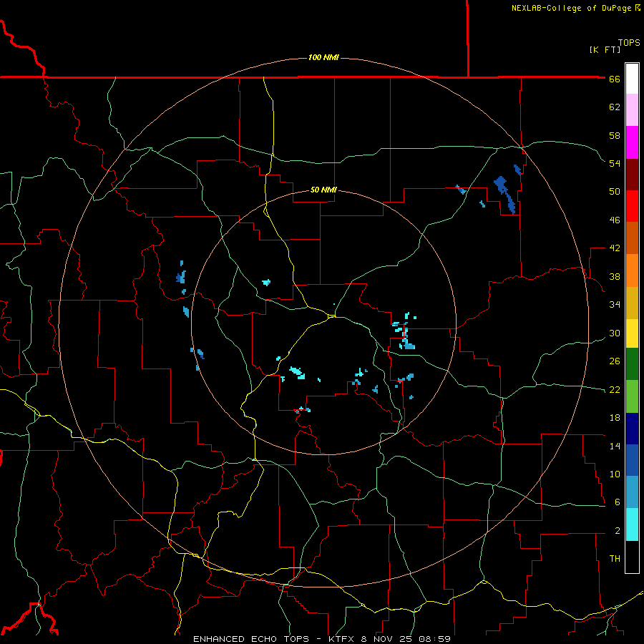This screenshot has height=644, width=644.
Task: Click the 14 scale value
Action: [x=615, y=446]
